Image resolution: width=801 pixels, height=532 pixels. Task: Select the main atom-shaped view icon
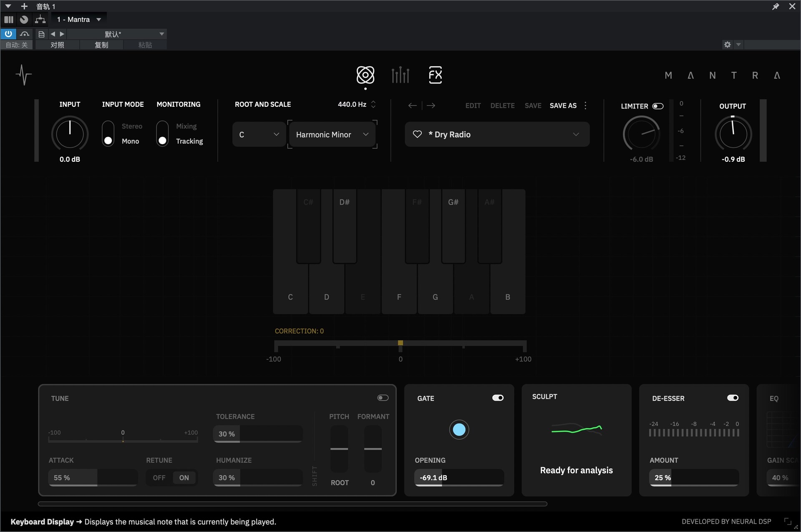pyautogui.click(x=365, y=75)
